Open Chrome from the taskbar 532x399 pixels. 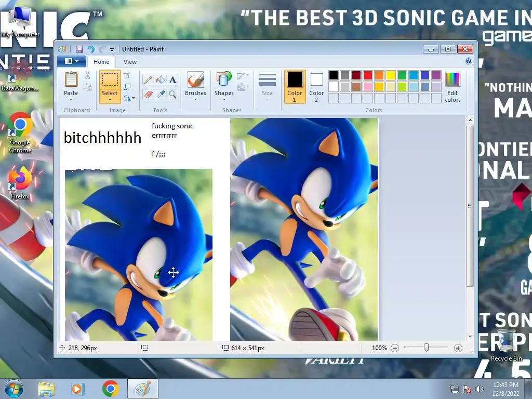pos(110,389)
